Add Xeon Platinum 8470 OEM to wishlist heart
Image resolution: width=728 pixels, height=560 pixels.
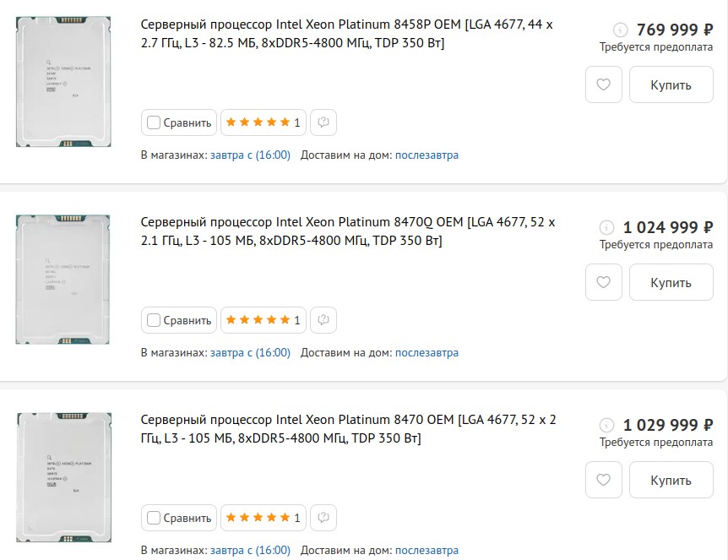(603, 480)
